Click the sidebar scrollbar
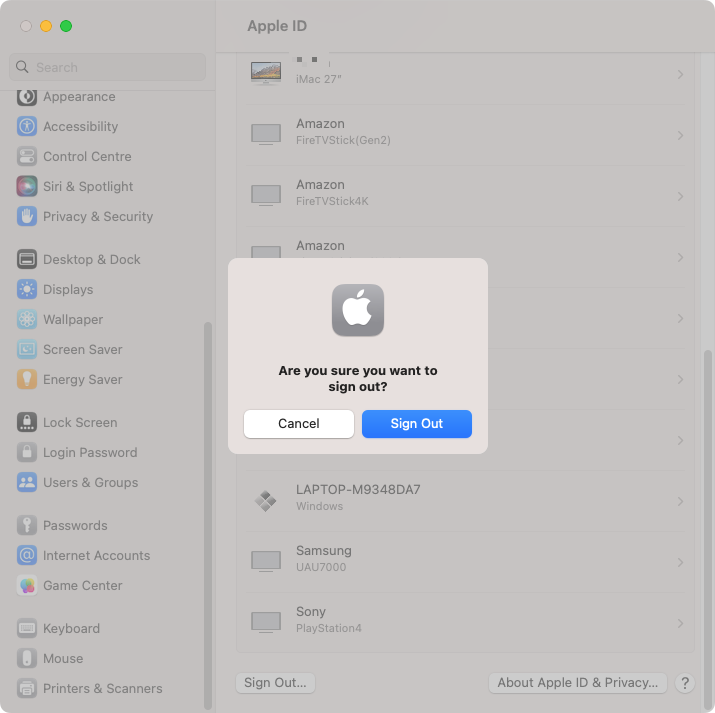The width and height of the screenshot is (715, 713). 208,515
